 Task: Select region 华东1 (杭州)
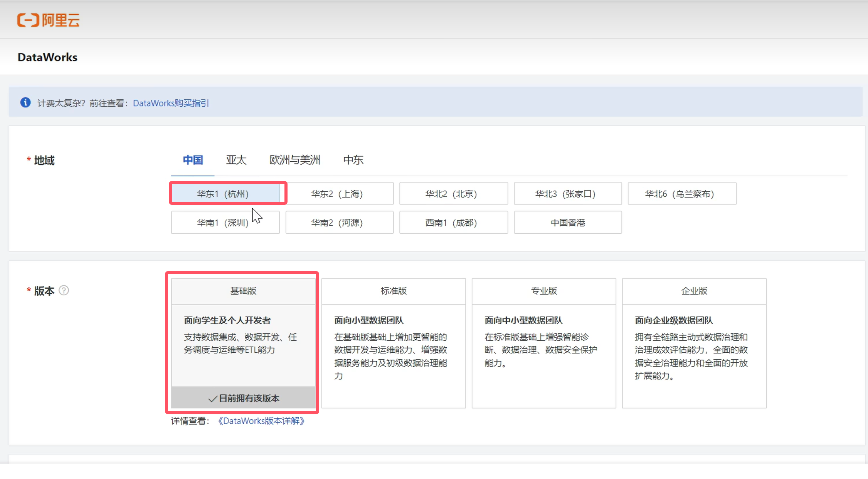pos(225,194)
